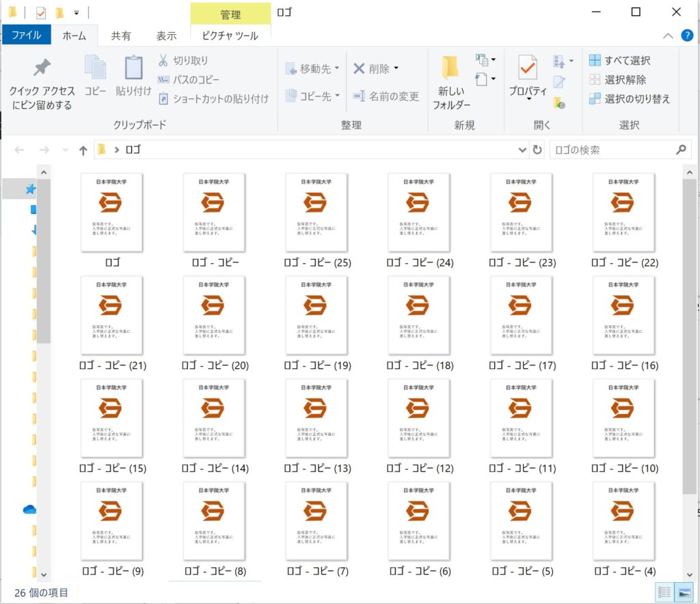
Task: Click the open dropdown icon in 開く group
Action: 563,61
